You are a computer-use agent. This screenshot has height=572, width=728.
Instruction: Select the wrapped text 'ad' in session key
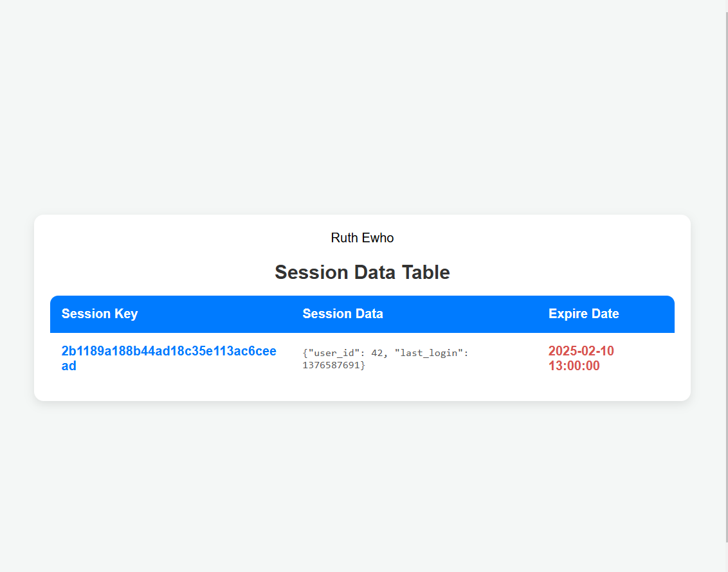[x=68, y=366]
